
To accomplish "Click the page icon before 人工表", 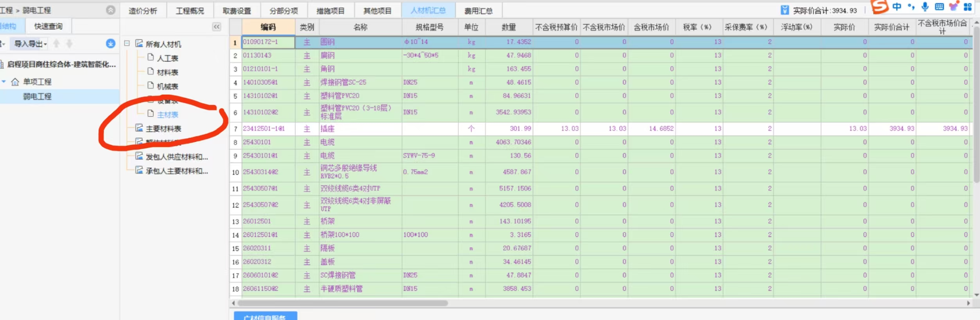I will coord(151,58).
